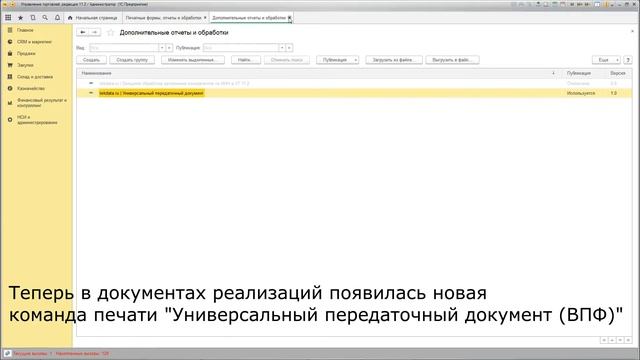This screenshot has height=360, width=640.
Task: Expand the Вид filter dropdown arrow
Action: [162, 48]
